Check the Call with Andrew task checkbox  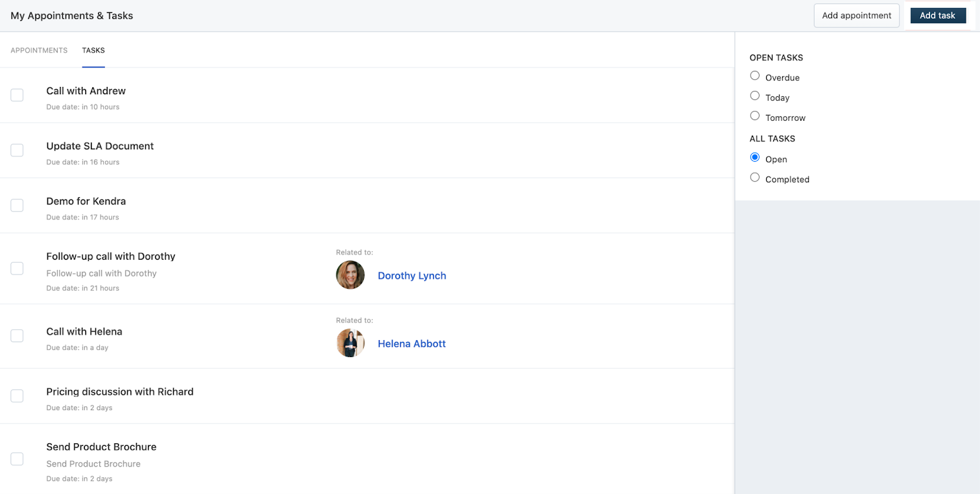pyautogui.click(x=18, y=95)
